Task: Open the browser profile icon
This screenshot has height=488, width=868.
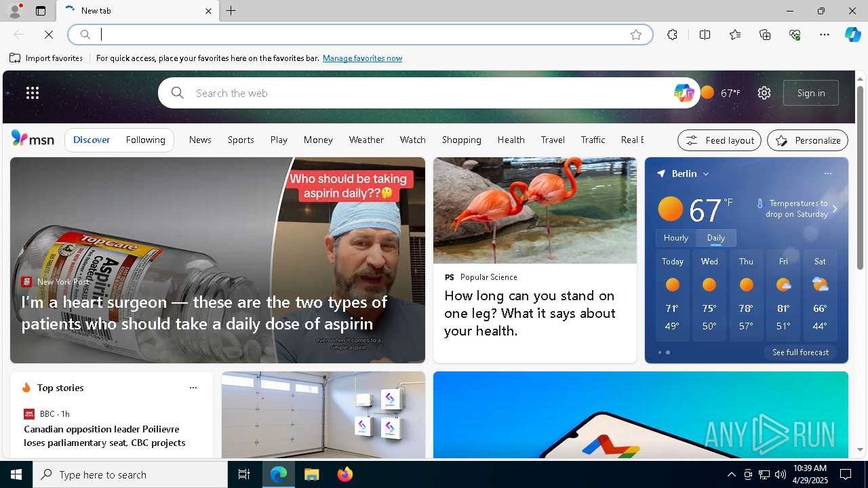Action: tap(14, 11)
